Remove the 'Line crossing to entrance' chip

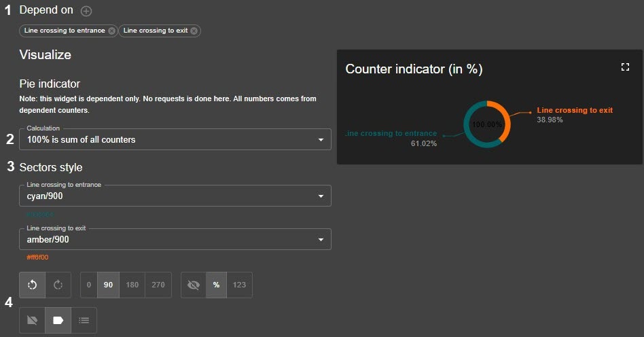[111, 31]
